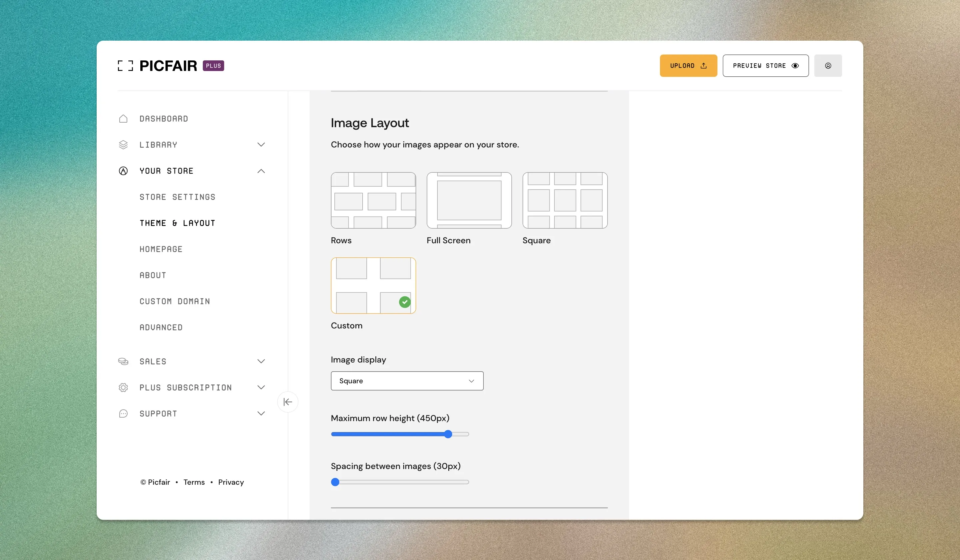This screenshot has height=560, width=960.
Task: Click the Sales coins icon
Action: 123,361
